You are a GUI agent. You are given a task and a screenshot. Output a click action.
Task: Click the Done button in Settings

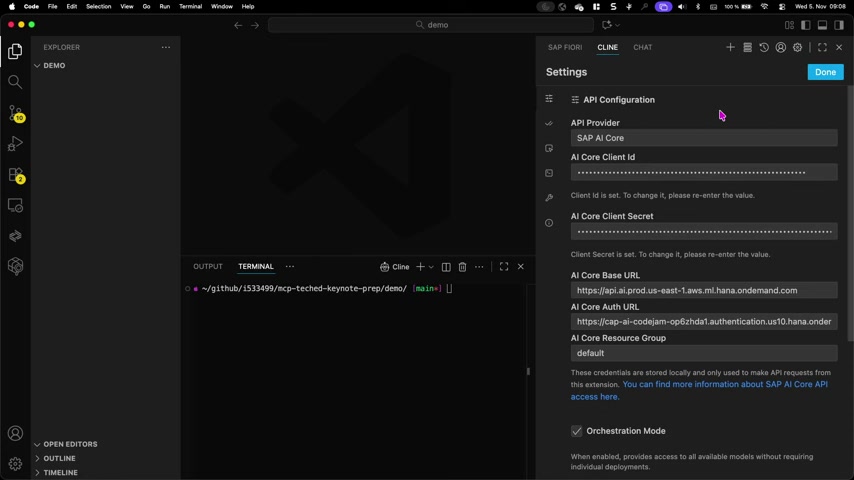point(825,72)
